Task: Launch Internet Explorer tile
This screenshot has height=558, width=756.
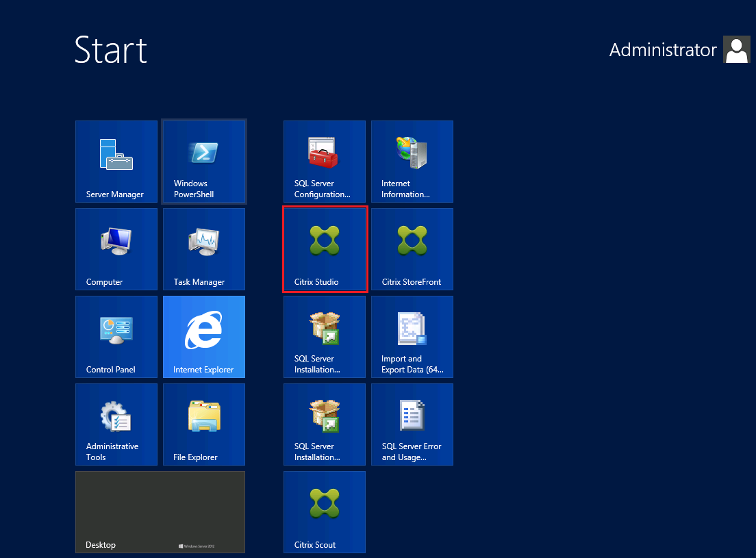Action: (x=204, y=337)
